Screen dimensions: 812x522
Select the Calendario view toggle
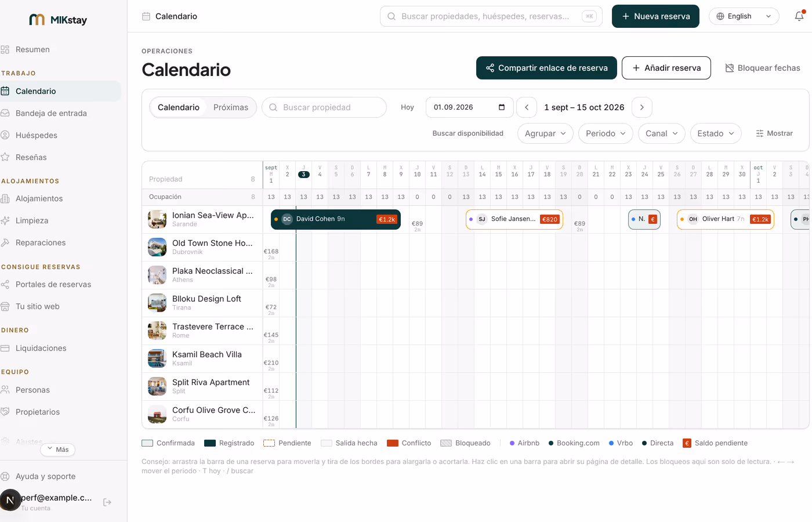coord(179,107)
